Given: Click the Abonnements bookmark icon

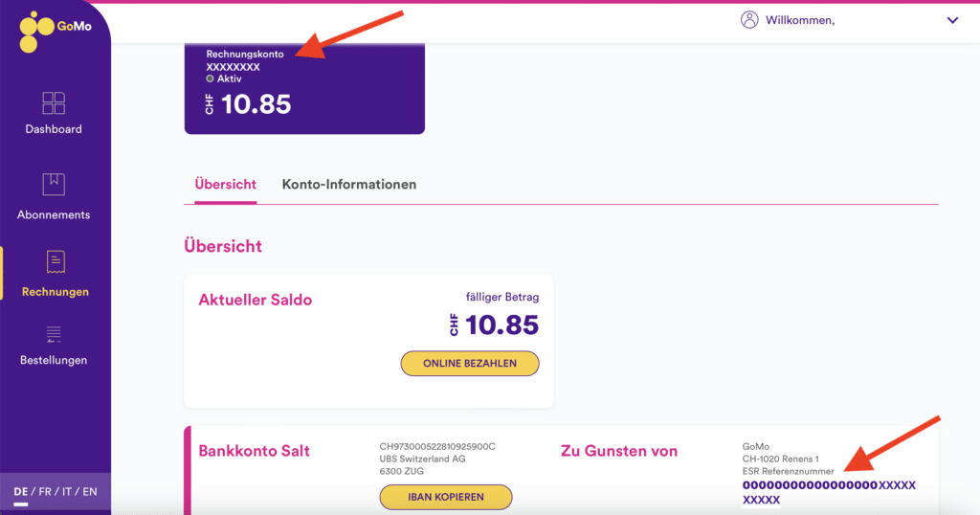Looking at the screenshot, I should click(54, 184).
